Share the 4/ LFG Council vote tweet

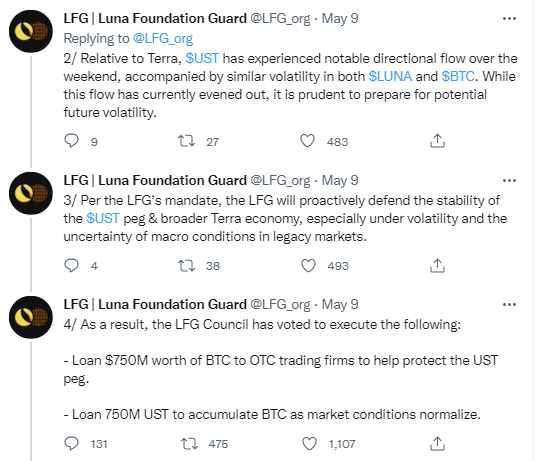(x=437, y=444)
